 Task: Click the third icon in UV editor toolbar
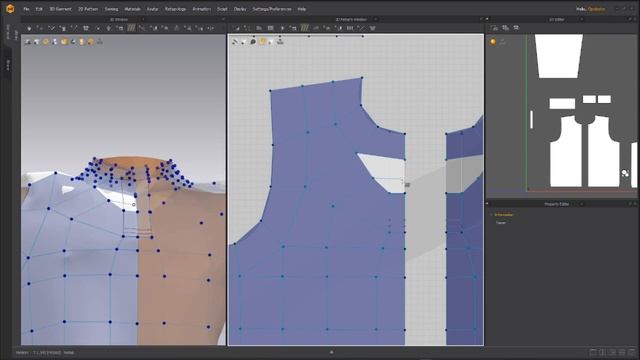click(516, 28)
